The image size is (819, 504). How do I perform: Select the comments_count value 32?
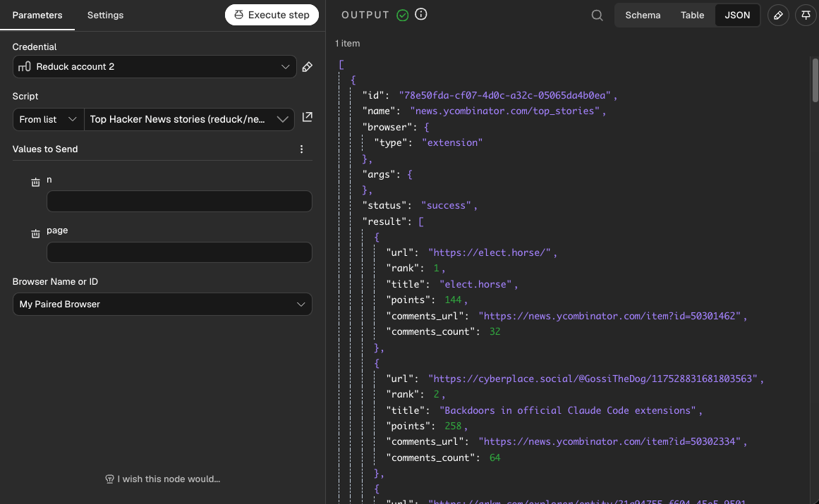(x=495, y=332)
